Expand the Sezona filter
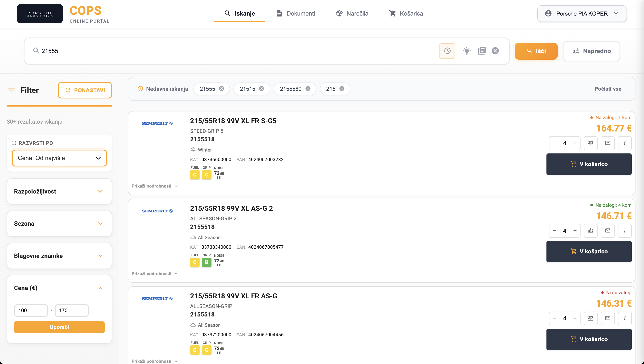The height and width of the screenshot is (364, 644). (x=59, y=224)
